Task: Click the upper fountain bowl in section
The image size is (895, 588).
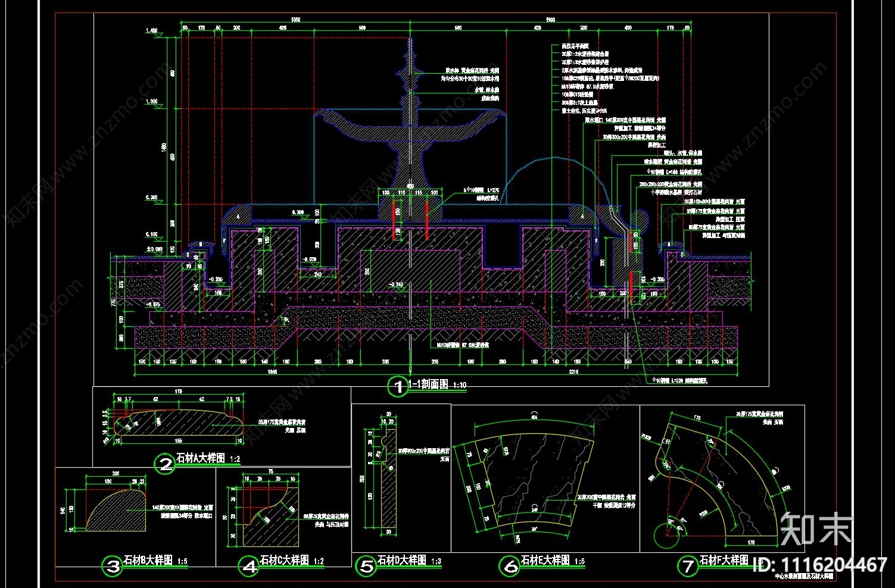Action: pyautogui.click(x=409, y=125)
